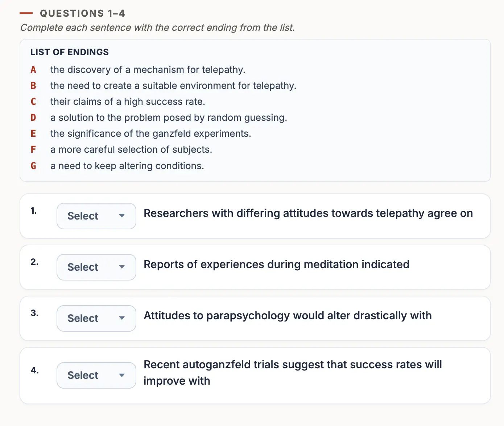Click ending E about ganzfeld experiments
The height and width of the screenshot is (426, 504).
pos(151,134)
